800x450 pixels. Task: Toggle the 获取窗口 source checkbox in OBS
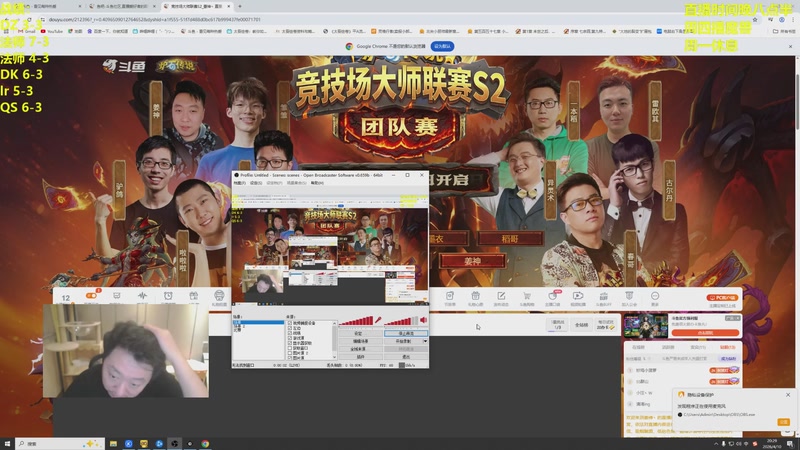click(x=290, y=348)
